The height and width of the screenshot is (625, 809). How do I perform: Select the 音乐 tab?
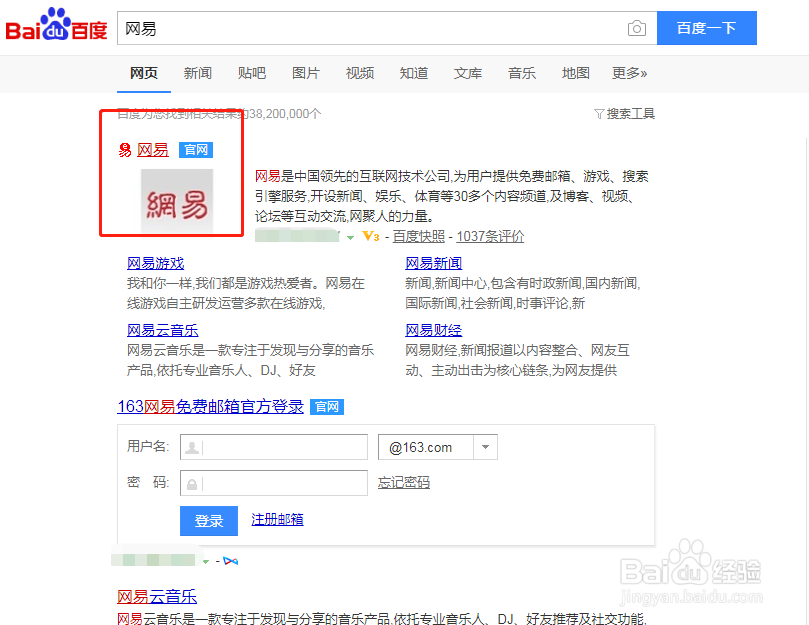click(x=521, y=73)
